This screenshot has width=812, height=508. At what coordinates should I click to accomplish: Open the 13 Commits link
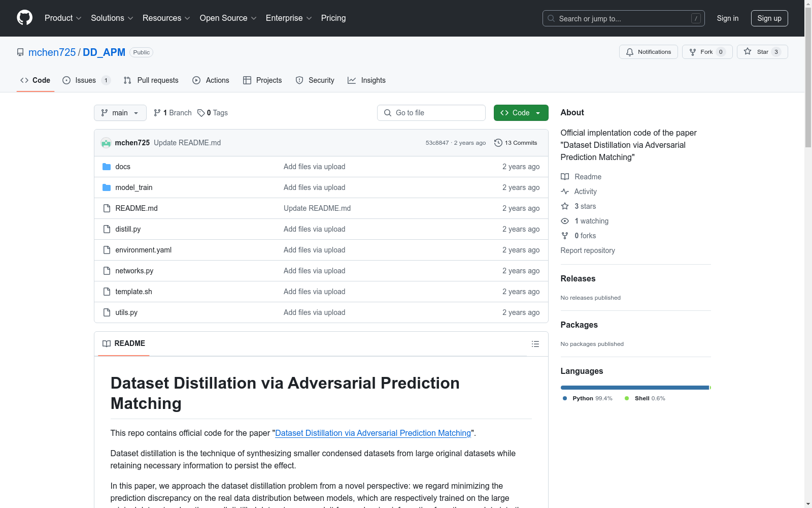pos(516,143)
